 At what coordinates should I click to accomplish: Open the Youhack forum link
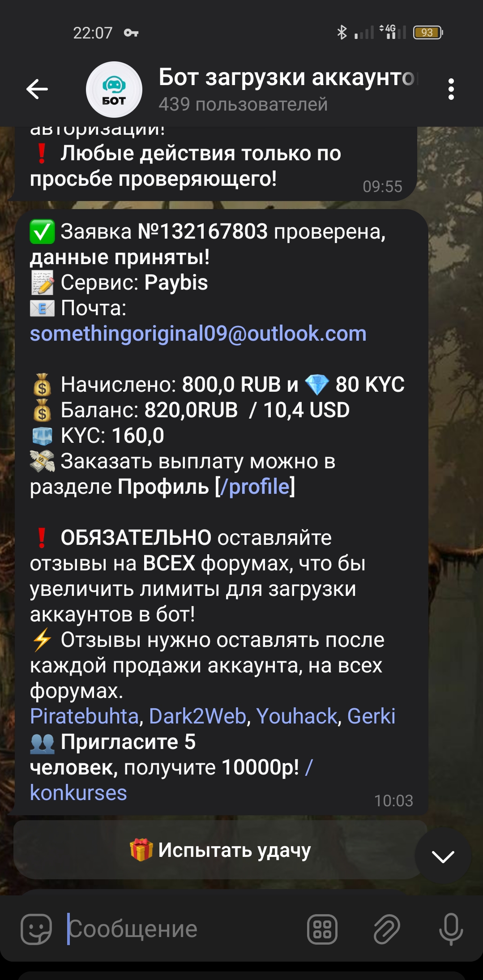(x=296, y=716)
